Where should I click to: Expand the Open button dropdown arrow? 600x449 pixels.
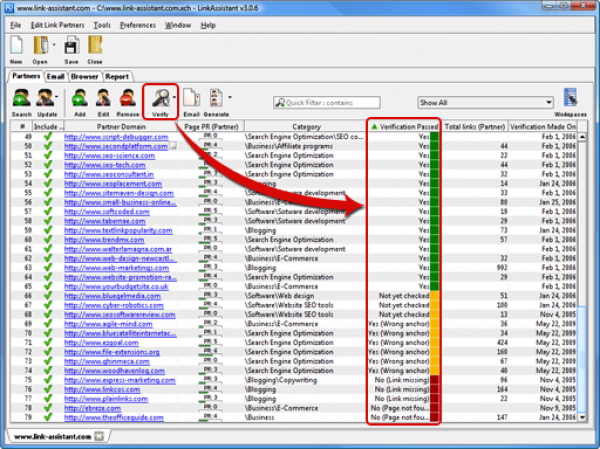[x=52, y=46]
